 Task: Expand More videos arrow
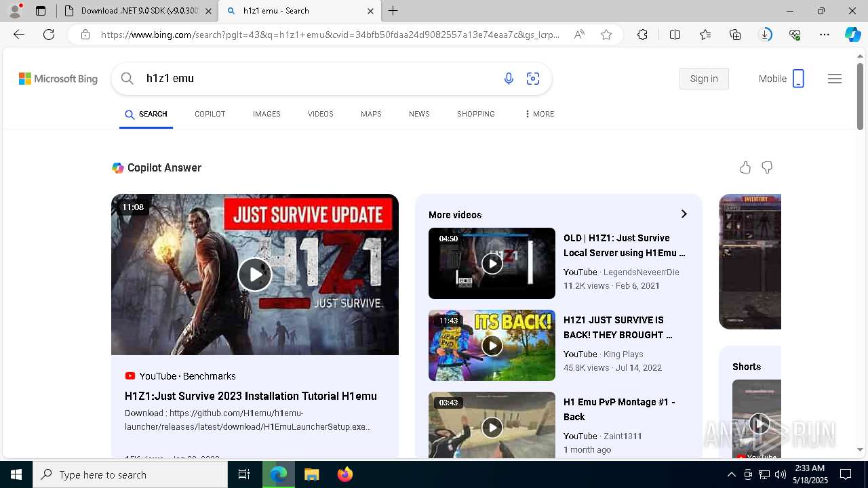coord(684,214)
